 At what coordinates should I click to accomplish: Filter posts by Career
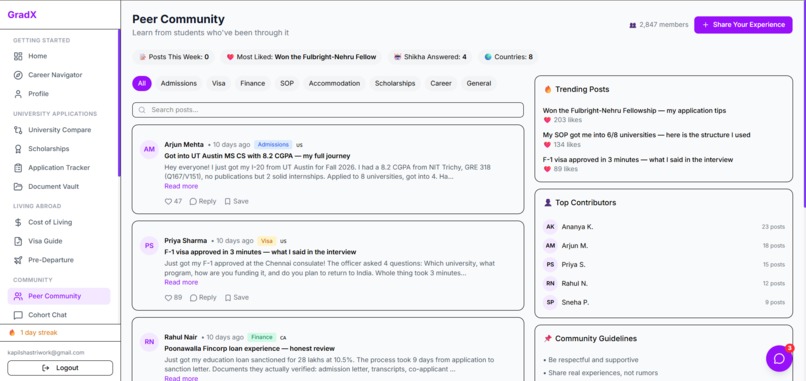click(x=441, y=83)
